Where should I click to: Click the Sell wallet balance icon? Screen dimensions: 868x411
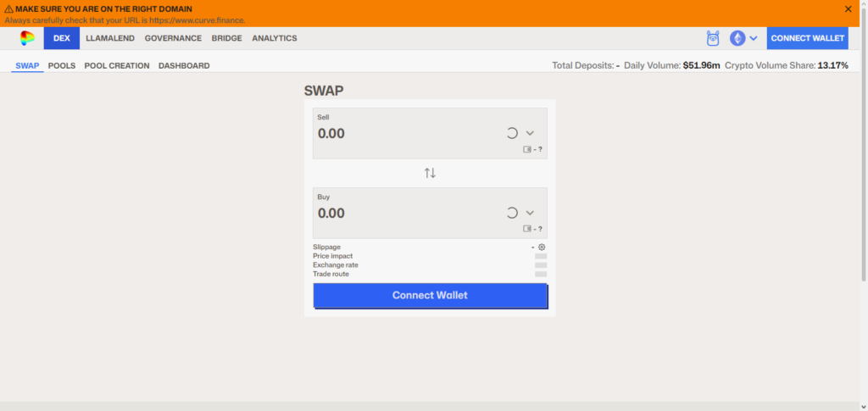point(527,149)
